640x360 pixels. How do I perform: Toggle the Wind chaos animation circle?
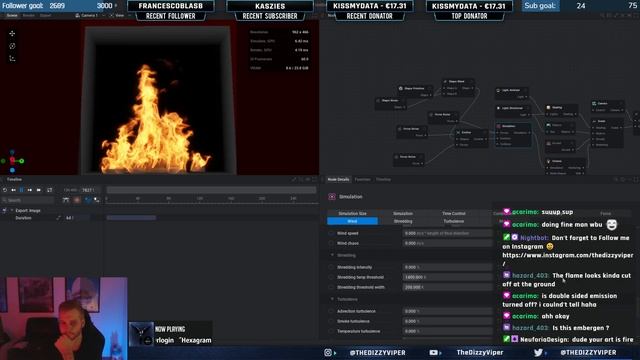pos(331,243)
